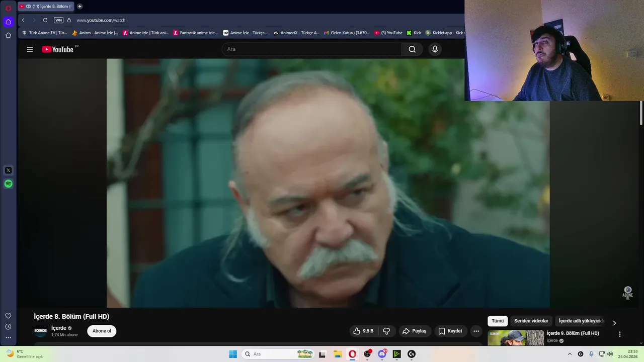
Task: Open the heart pinboards icon in sidebar
Action: [8, 316]
